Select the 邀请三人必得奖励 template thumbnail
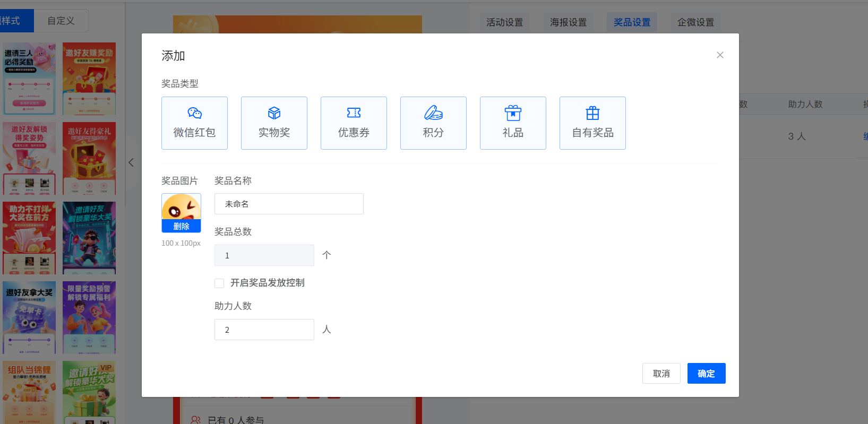 (x=29, y=79)
